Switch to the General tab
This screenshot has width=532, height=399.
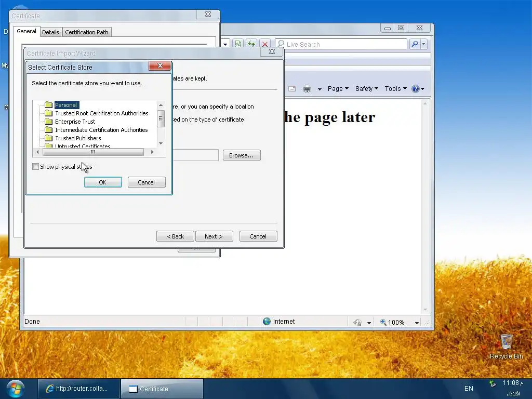coord(26,31)
